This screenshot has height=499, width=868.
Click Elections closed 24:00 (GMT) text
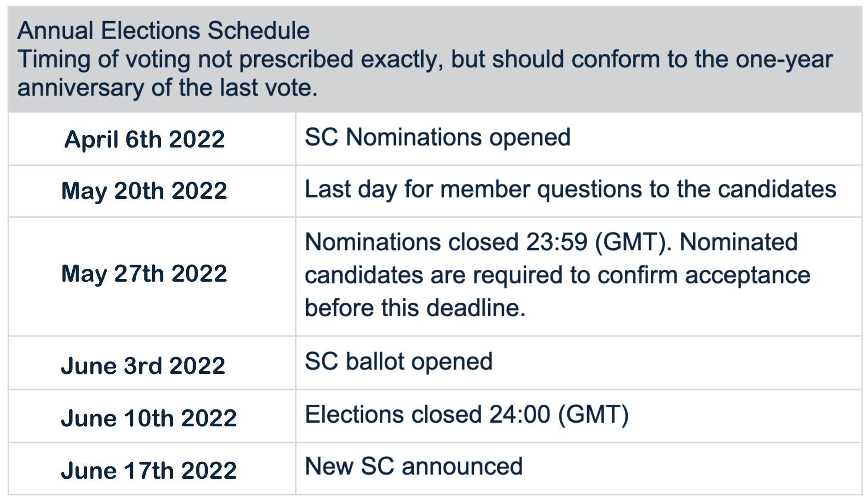pos(467,414)
